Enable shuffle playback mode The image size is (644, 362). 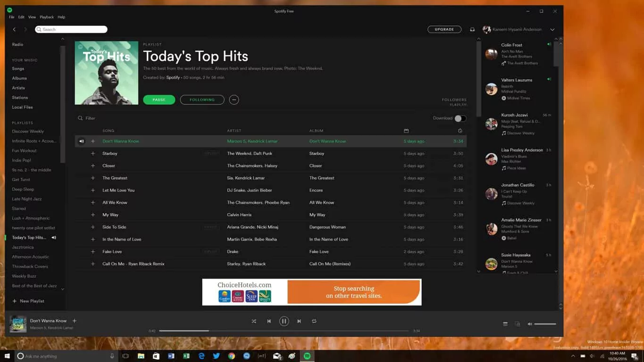(253, 321)
